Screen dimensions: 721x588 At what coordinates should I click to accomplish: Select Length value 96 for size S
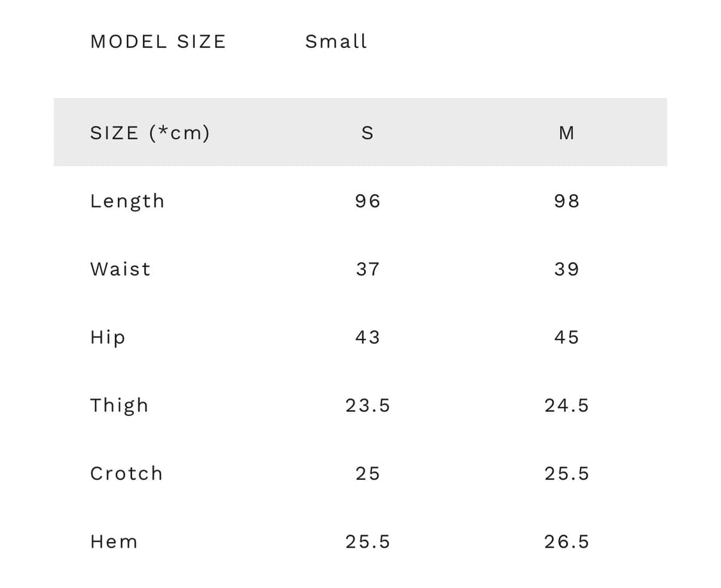367,201
